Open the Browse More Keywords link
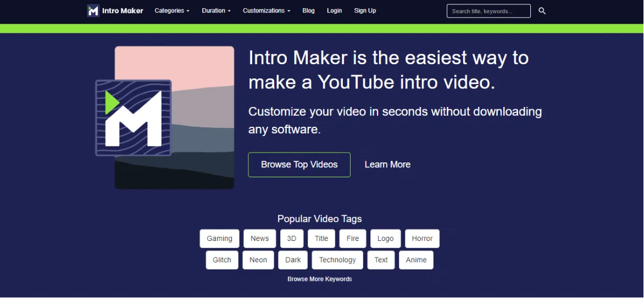The height and width of the screenshot is (298, 644). click(320, 279)
